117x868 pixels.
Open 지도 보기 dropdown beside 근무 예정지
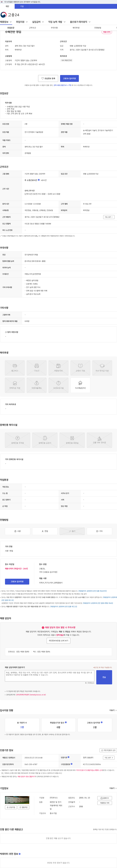click(109, 217)
